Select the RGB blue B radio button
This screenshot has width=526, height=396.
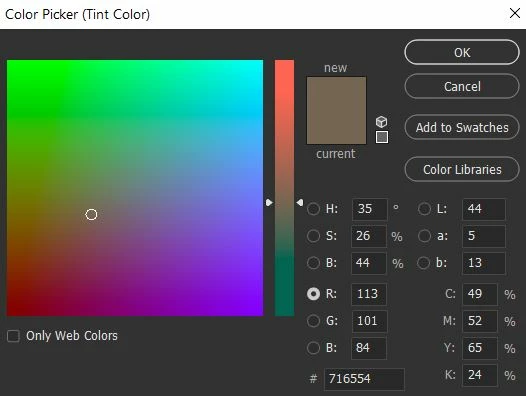tap(313, 348)
